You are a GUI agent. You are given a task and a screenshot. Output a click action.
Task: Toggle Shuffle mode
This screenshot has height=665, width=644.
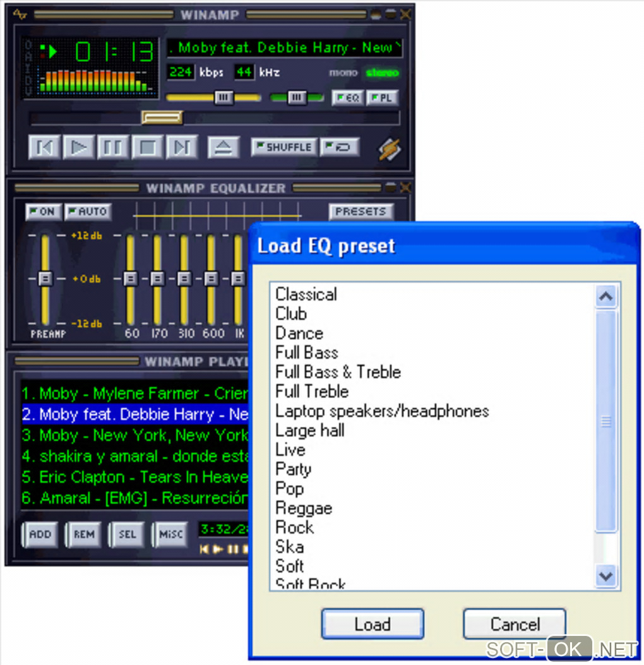[x=284, y=148]
